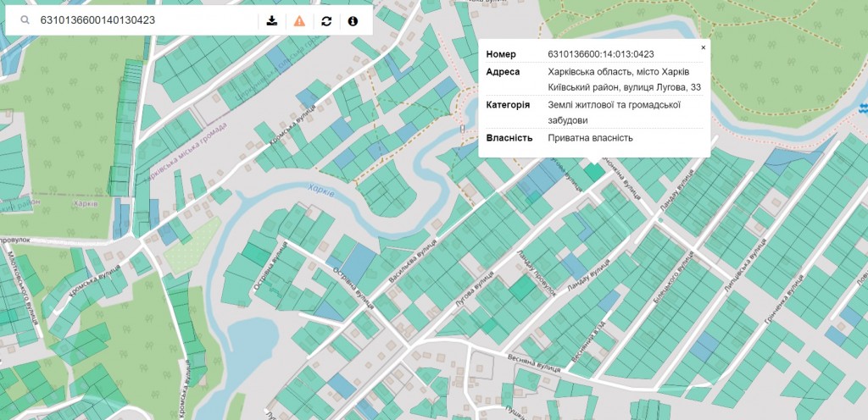Click the refresh arrows icon
Viewport: 868px width, 420px height.
click(326, 20)
